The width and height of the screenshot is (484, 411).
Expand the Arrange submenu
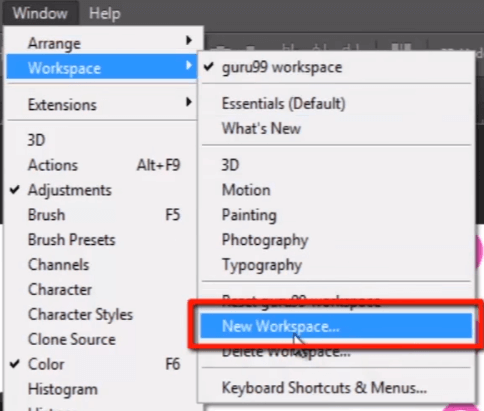coord(102,43)
